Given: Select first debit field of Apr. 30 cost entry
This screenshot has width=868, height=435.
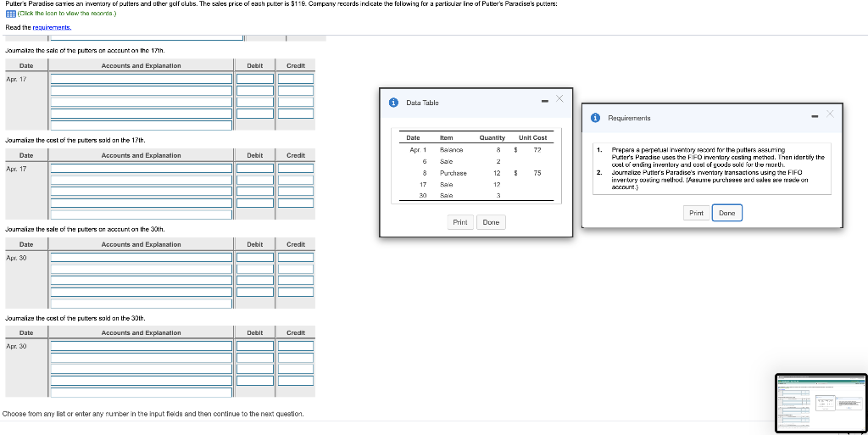Looking at the screenshot, I should click(255, 347).
